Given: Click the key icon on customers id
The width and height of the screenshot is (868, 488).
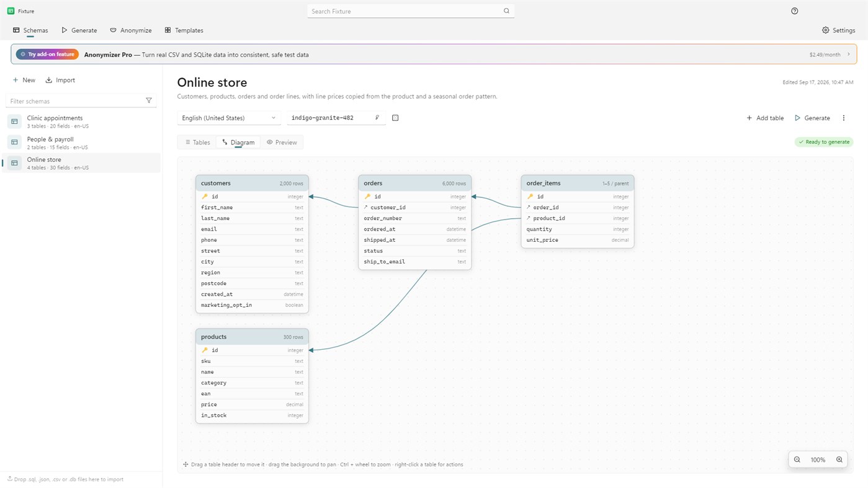Looking at the screenshot, I should [205, 197].
